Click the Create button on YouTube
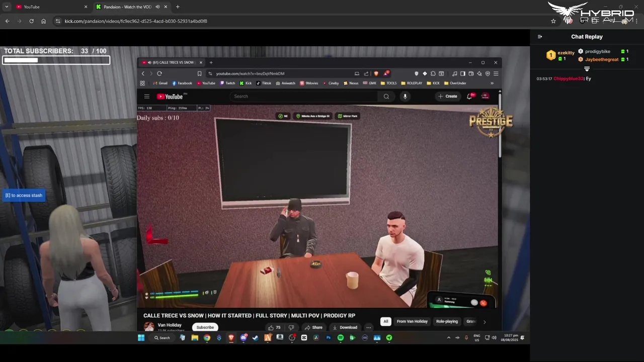This screenshot has width=644, height=362. click(448, 97)
